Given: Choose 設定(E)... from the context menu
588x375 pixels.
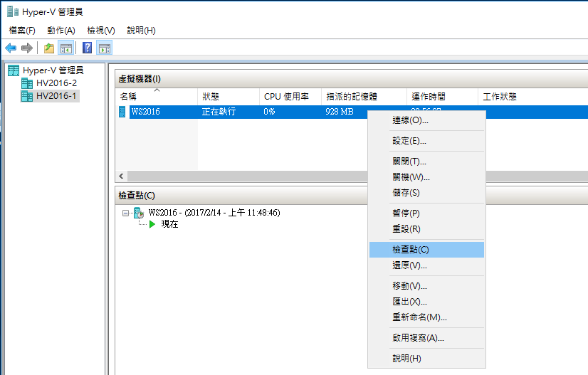Looking at the screenshot, I should (x=426, y=141).
